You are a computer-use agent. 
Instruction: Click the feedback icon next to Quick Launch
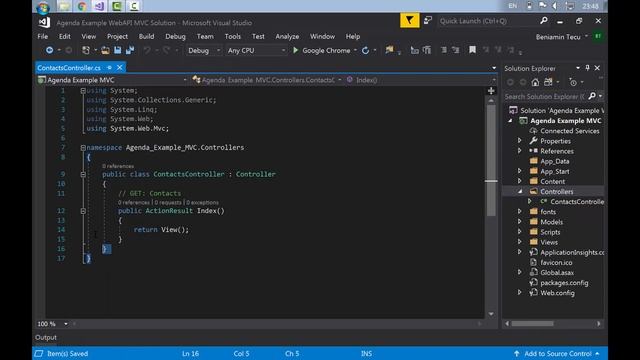[x=428, y=20]
